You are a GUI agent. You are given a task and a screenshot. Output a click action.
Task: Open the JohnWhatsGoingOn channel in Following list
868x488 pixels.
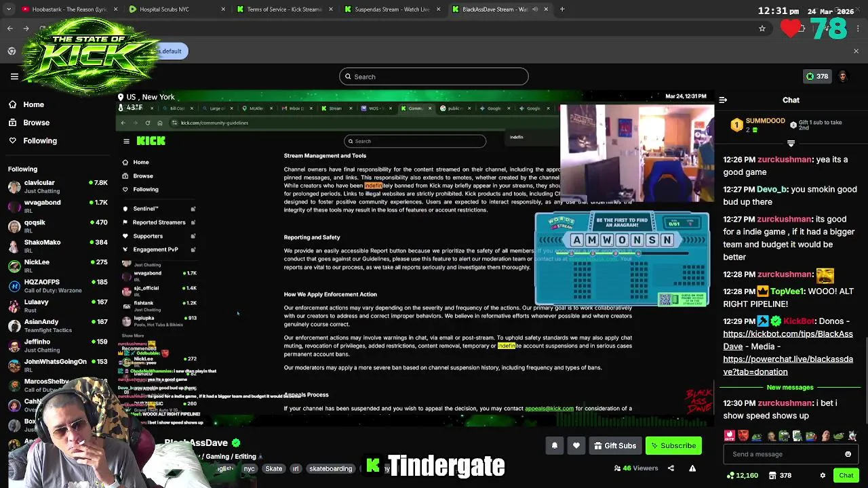click(58, 365)
